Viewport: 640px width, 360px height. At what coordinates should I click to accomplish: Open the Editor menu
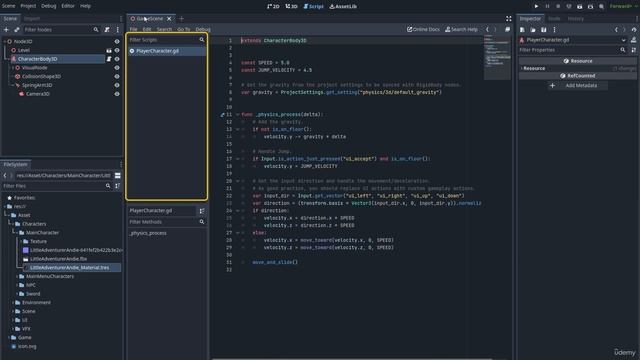pyautogui.click(x=68, y=6)
